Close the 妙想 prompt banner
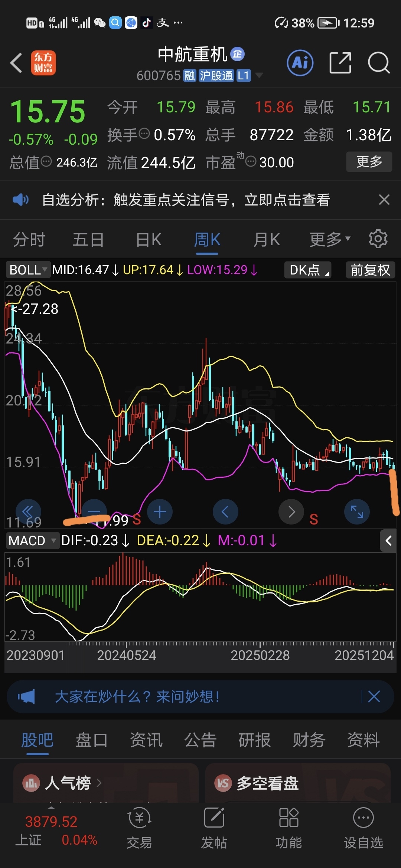The image size is (401, 868). point(374,696)
